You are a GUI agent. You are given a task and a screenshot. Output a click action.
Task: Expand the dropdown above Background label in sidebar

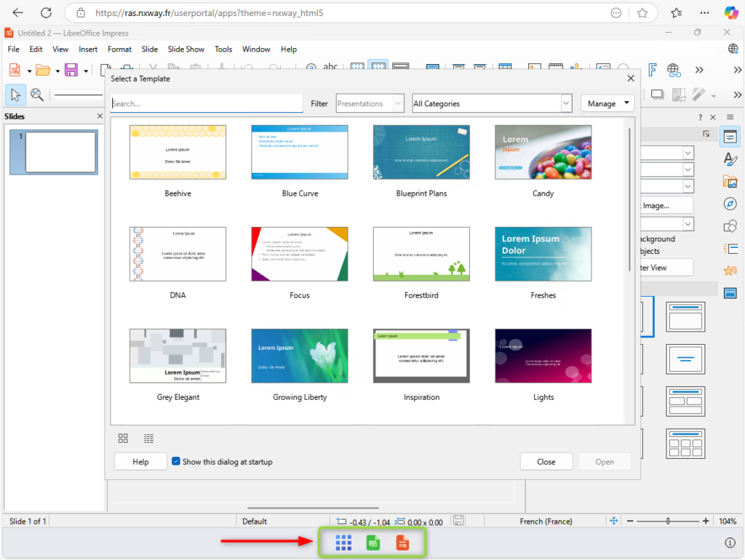click(688, 223)
